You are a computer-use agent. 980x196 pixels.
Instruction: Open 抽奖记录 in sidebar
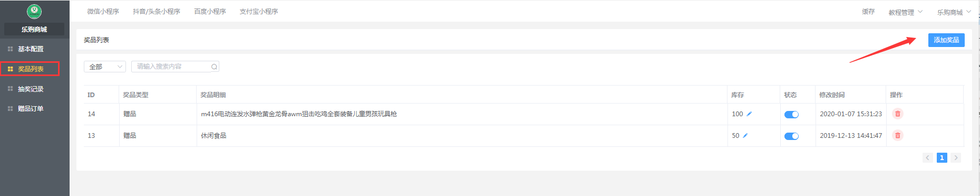point(31,89)
